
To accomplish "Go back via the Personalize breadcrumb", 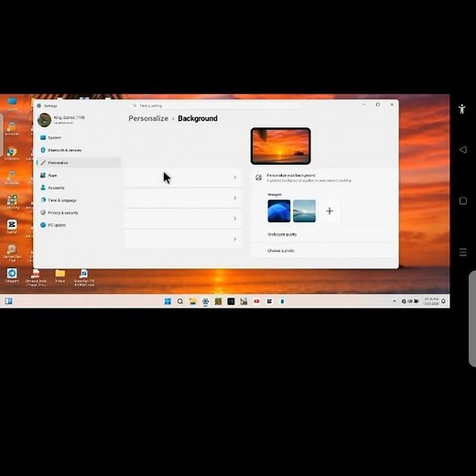I will (148, 118).
